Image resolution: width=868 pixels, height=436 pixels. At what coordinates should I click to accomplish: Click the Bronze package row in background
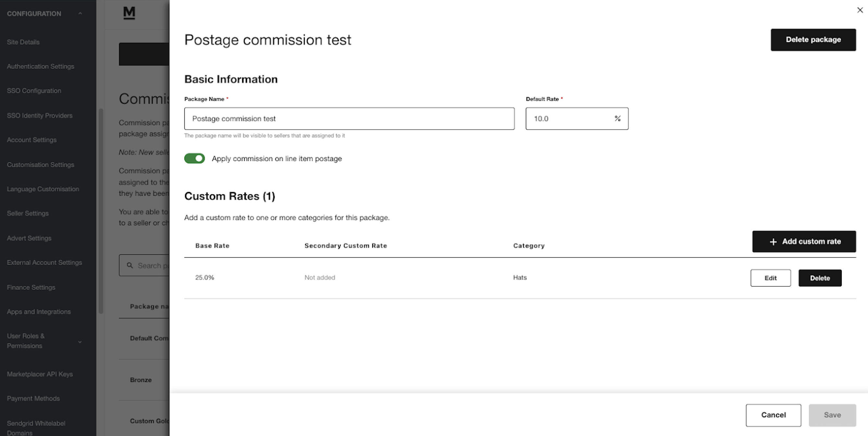(x=144, y=380)
